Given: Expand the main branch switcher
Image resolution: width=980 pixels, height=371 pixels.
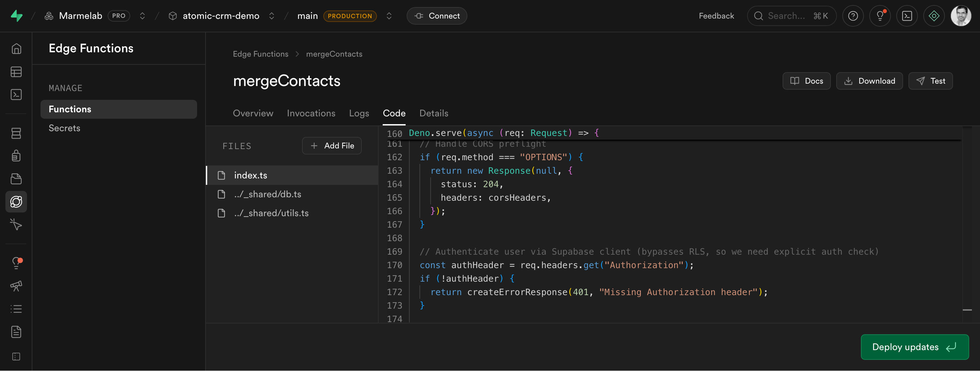Looking at the screenshot, I should (389, 16).
